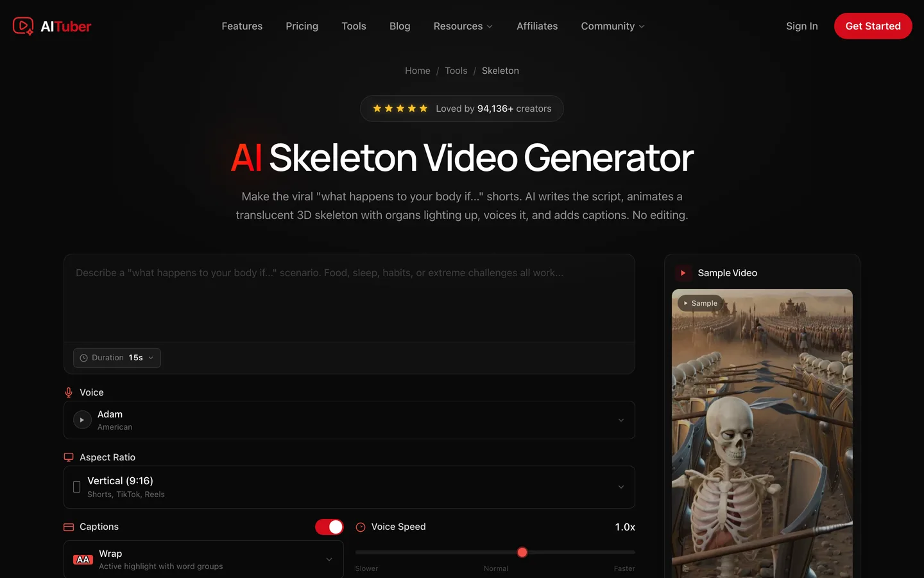This screenshot has height=578, width=924.
Task: Click into the scenario description text area
Action: (349, 298)
